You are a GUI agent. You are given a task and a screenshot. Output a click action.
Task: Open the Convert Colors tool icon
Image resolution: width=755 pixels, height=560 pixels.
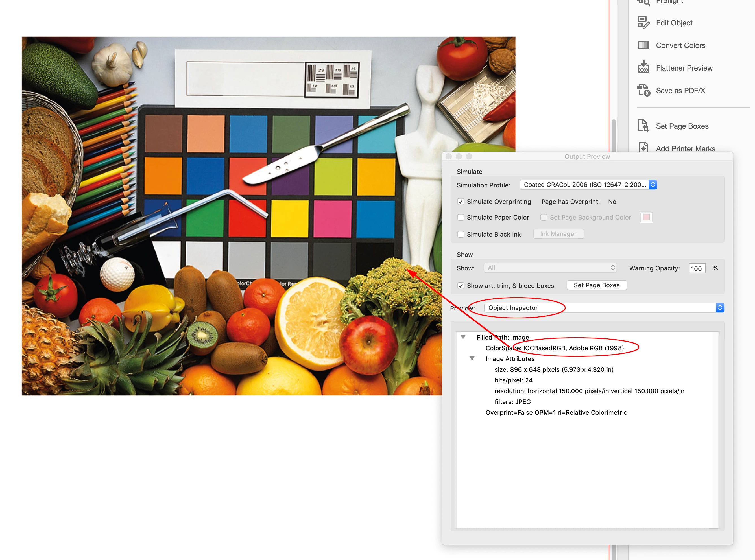click(643, 45)
